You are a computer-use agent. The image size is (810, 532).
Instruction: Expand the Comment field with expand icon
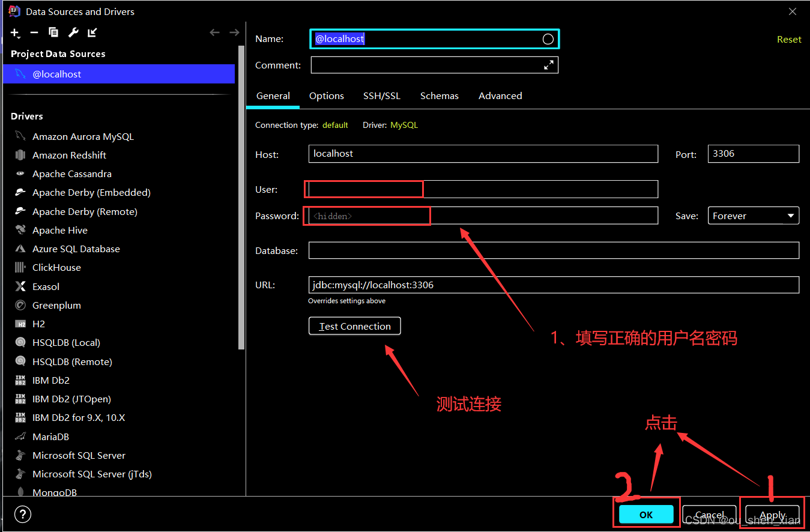pos(549,65)
